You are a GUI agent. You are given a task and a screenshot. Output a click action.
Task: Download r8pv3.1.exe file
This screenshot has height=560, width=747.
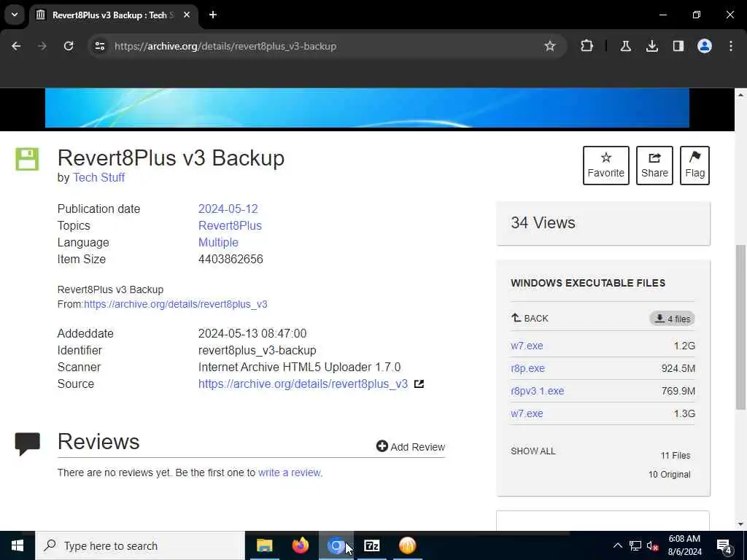(538, 391)
